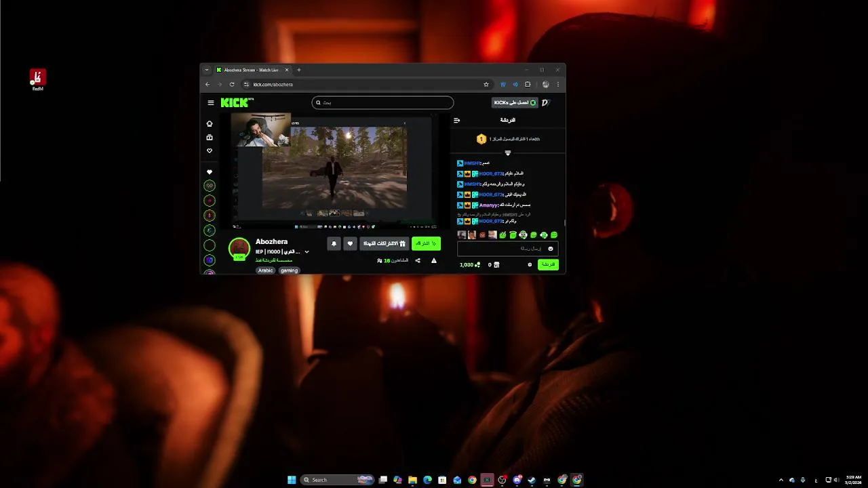Select the Abozhera Stream browser tab

pos(253,70)
